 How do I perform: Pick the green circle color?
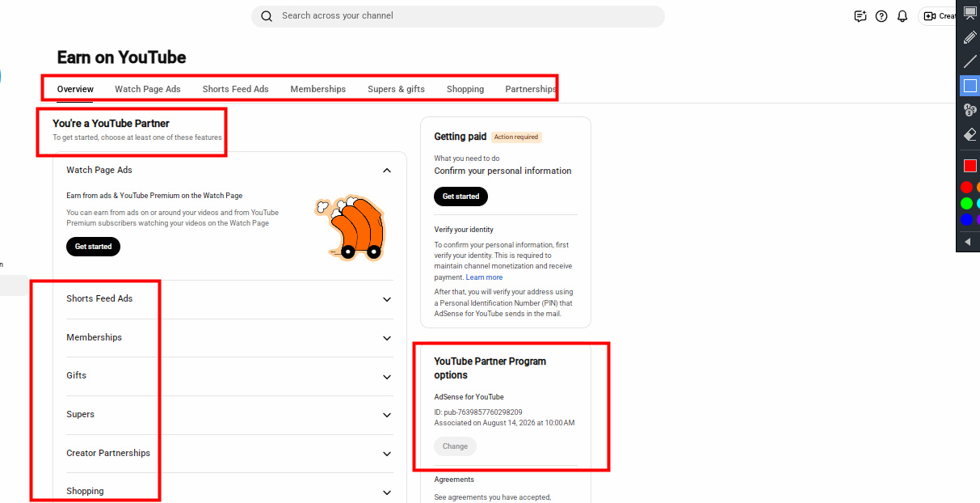click(x=966, y=203)
